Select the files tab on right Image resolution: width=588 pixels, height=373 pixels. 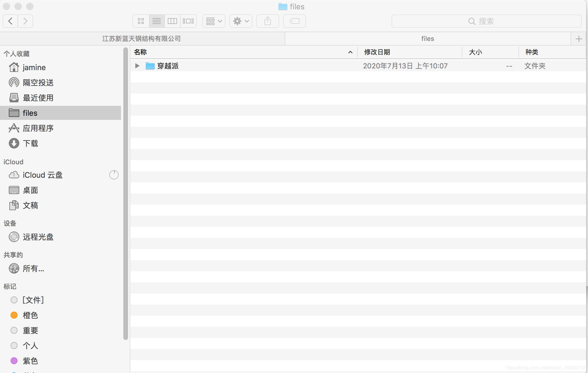[427, 39]
